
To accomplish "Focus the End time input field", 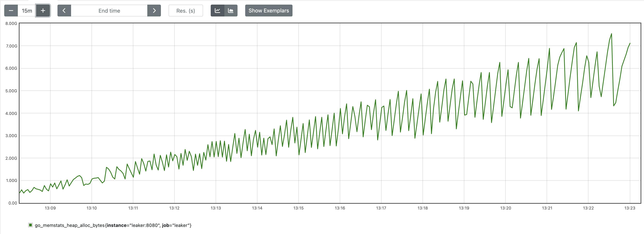I will coord(109,11).
